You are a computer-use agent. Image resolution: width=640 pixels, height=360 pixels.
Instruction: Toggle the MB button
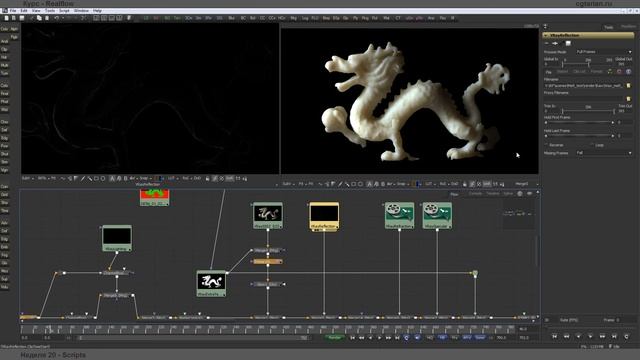pos(442,338)
